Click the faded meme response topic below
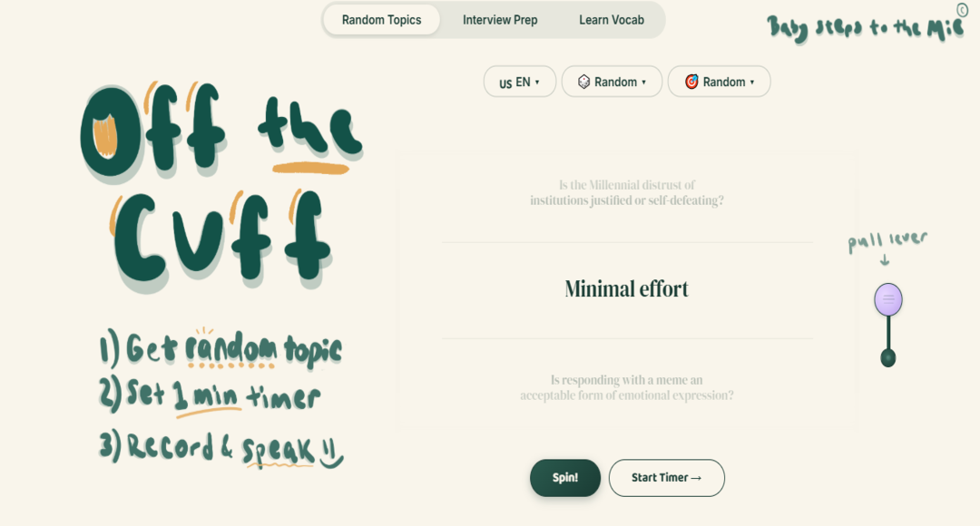This screenshot has width=980, height=526. [627, 387]
